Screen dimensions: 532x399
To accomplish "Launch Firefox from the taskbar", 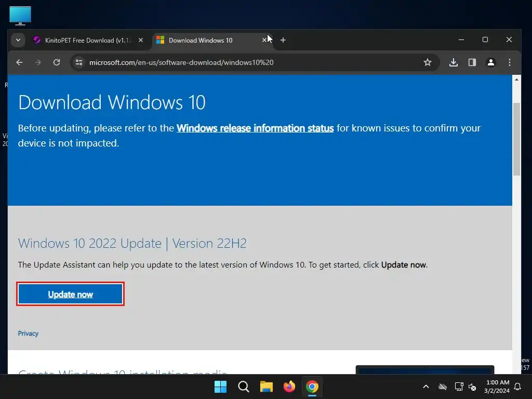I will click(x=289, y=387).
